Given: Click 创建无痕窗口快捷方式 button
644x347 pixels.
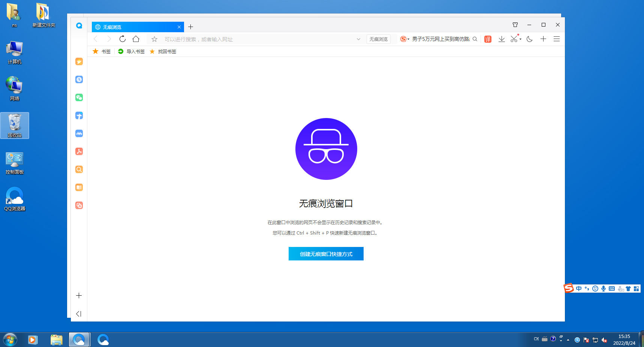Looking at the screenshot, I should click(326, 254).
